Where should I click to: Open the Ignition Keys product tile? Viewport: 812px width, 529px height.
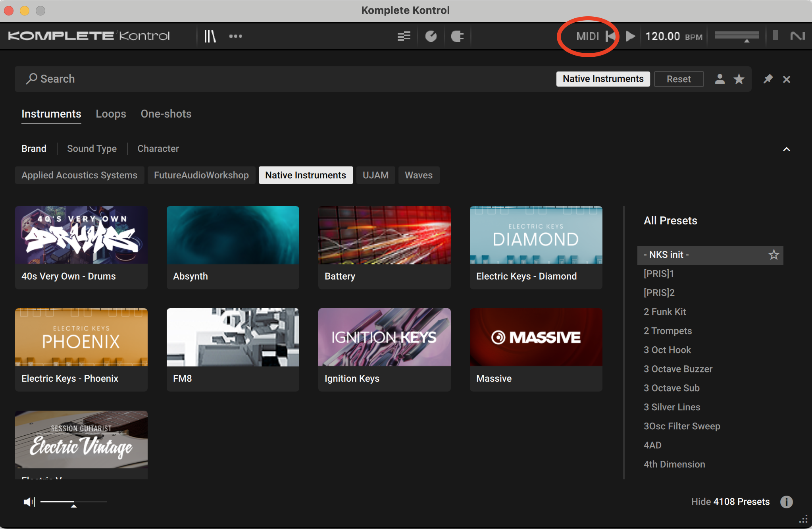pos(385,349)
